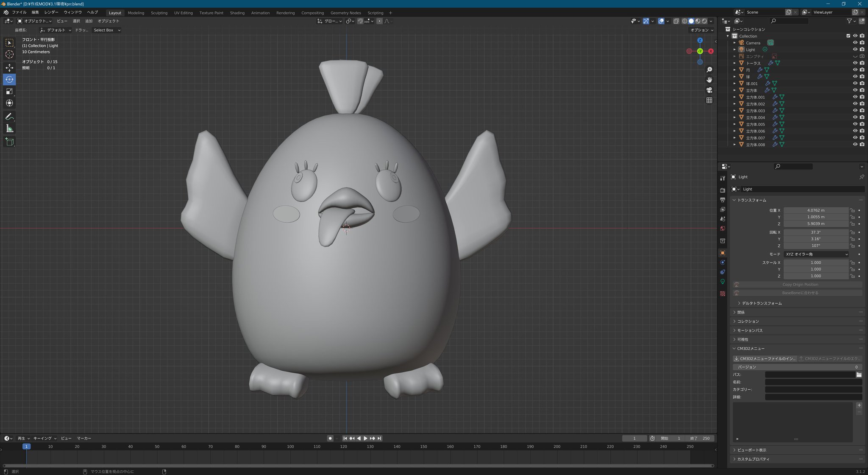Click the folder icon beside パス field
This screenshot has height=475, width=868.
(859, 375)
